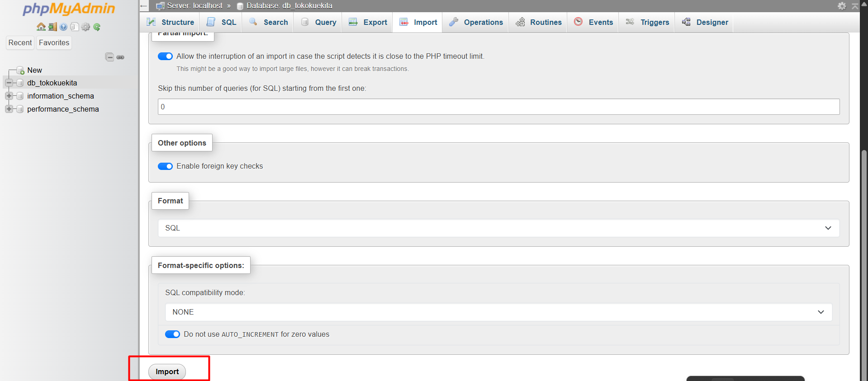Image resolution: width=868 pixels, height=381 pixels.
Task: Open SQL compatibility mode dropdown
Action: click(498, 312)
